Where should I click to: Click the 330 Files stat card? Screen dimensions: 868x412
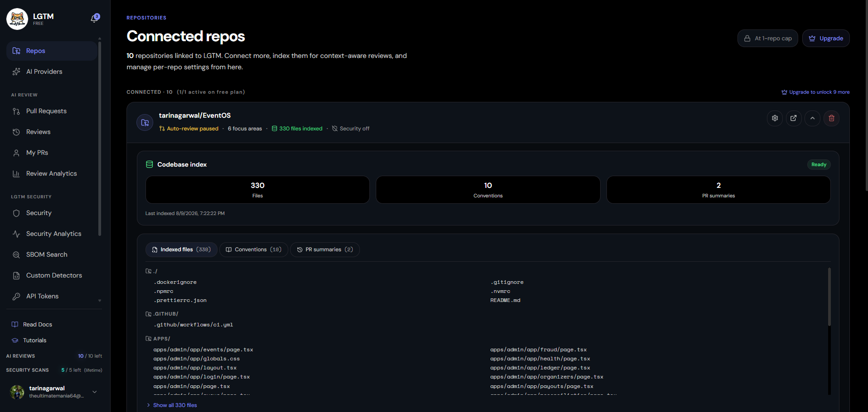[x=257, y=190]
